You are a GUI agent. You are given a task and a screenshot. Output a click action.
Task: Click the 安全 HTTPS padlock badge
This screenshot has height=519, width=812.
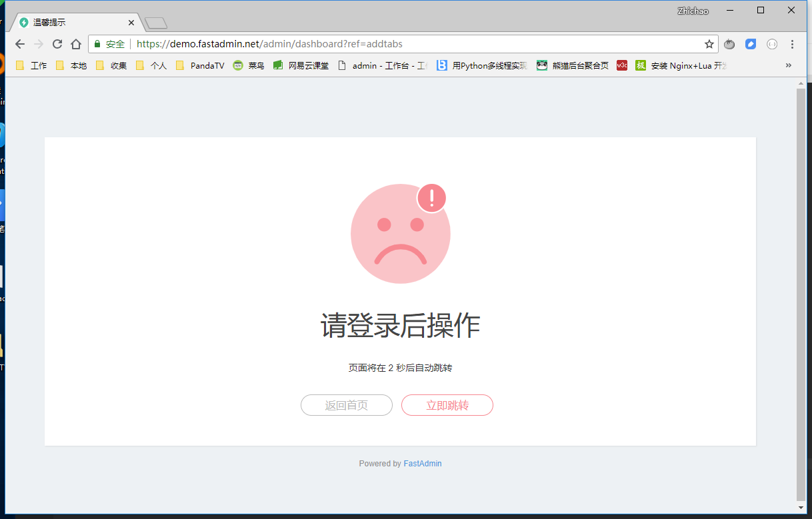tap(110, 44)
